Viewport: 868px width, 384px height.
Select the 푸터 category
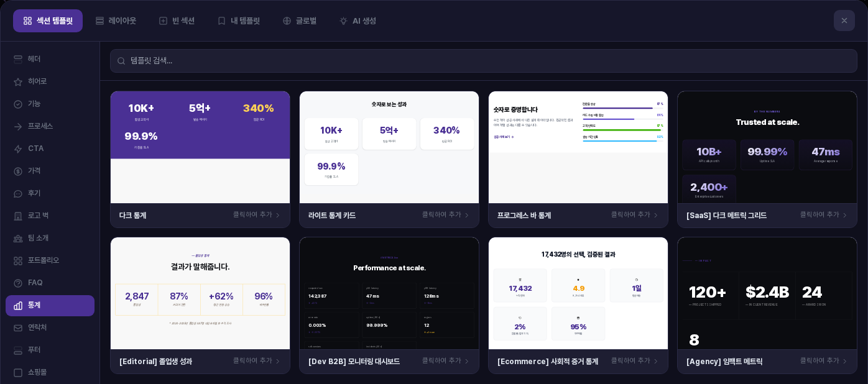pos(50,350)
